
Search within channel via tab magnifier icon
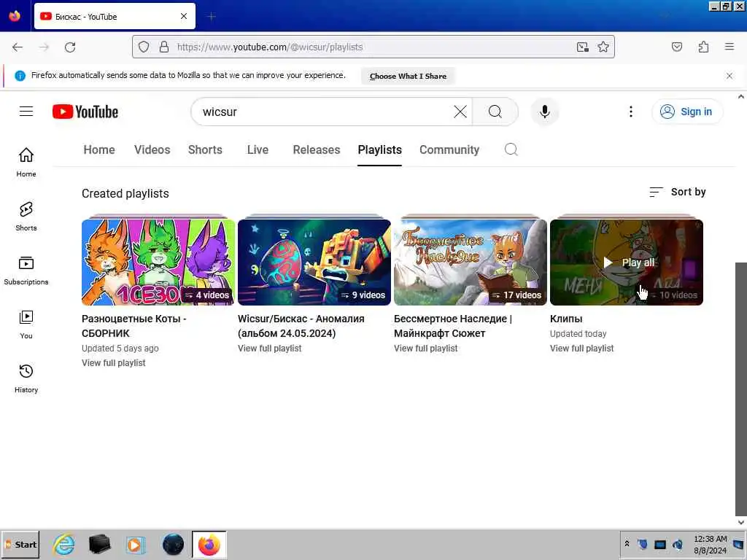pyautogui.click(x=511, y=149)
